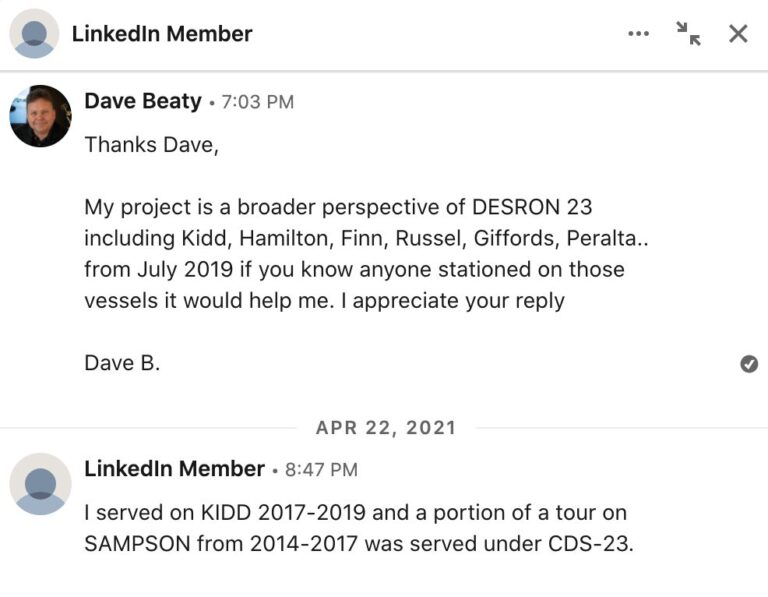This screenshot has height=597, width=768.
Task: Click the APR 22, 2021 date divider
Action: click(386, 428)
